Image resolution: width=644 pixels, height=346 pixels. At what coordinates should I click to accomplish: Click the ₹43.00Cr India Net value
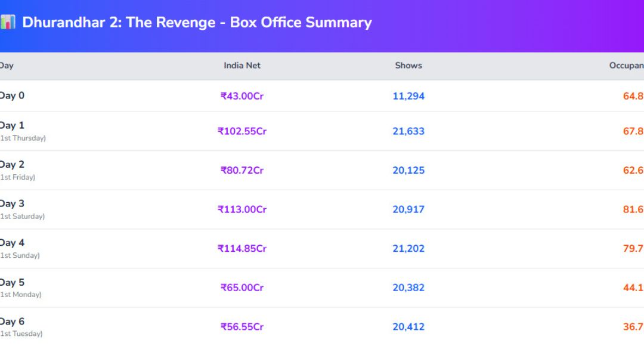[242, 96]
